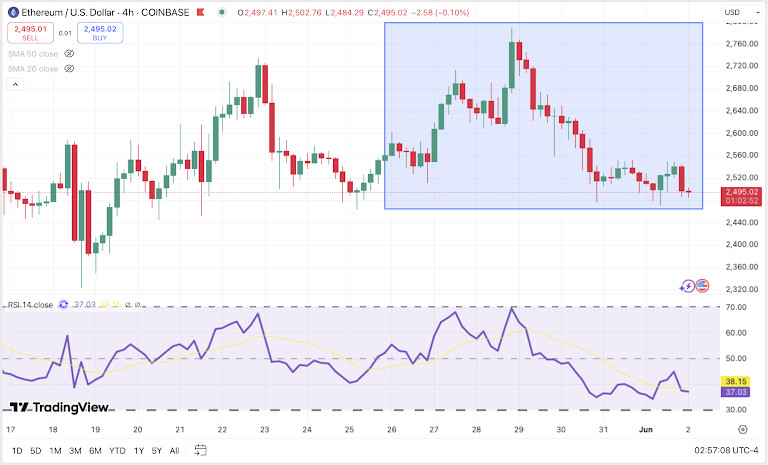The width and height of the screenshot is (768, 465).
Task: Click the purple lightning event icon
Action: click(x=687, y=286)
